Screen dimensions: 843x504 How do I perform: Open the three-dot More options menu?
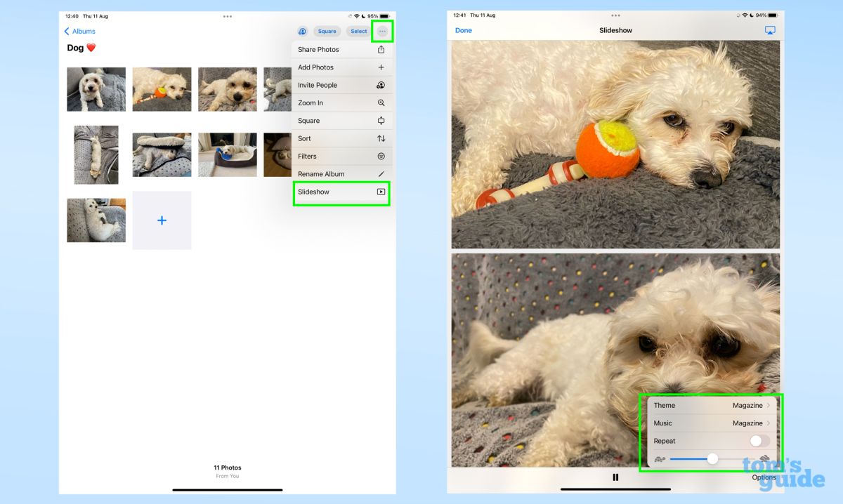coord(381,31)
